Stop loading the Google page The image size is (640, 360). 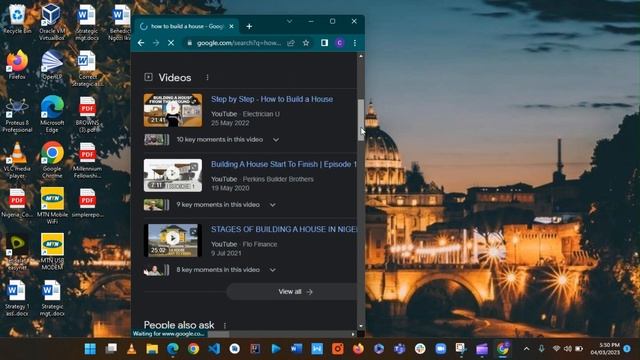point(171,43)
